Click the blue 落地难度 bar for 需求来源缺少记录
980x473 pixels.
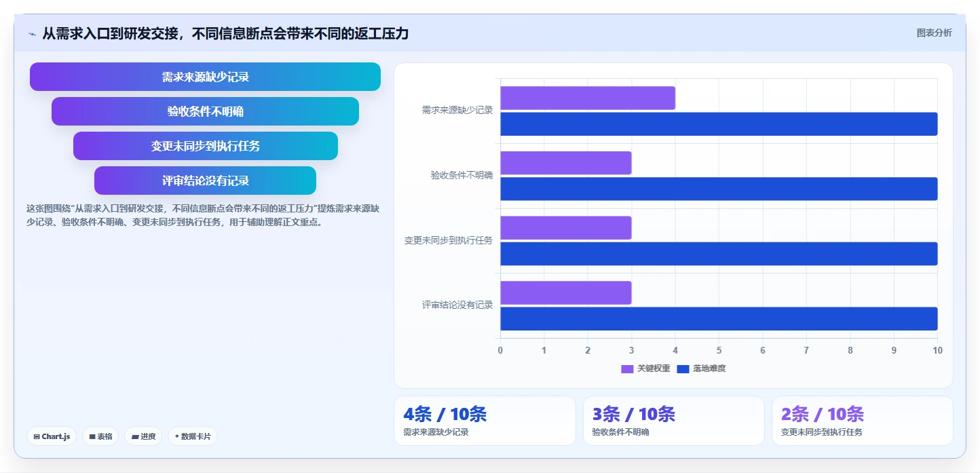click(719, 124)
